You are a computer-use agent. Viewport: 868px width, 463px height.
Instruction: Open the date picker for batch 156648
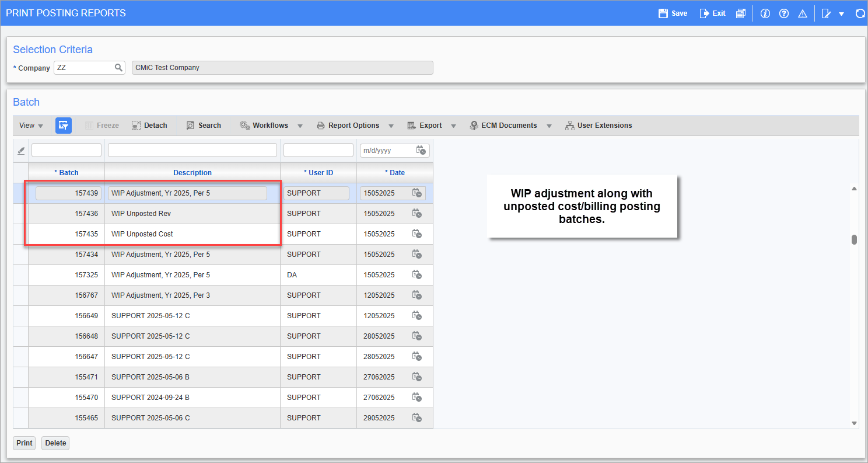[x=417, y=336]
